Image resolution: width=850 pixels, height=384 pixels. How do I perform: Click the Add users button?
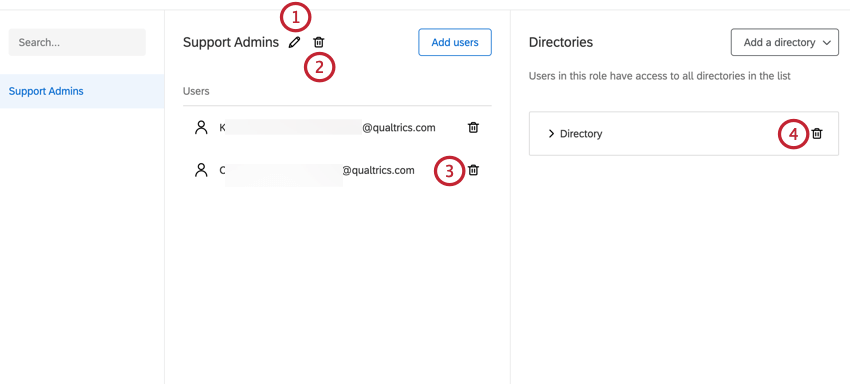pos(455,42)
